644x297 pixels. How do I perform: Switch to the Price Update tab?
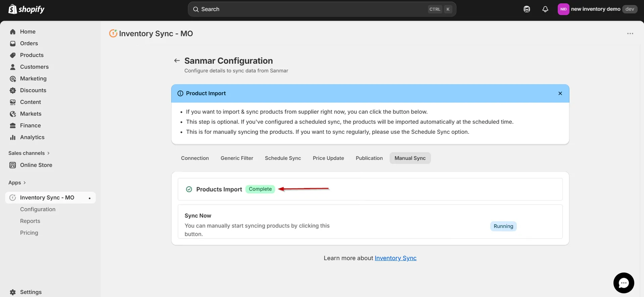[x=329, y=158]
